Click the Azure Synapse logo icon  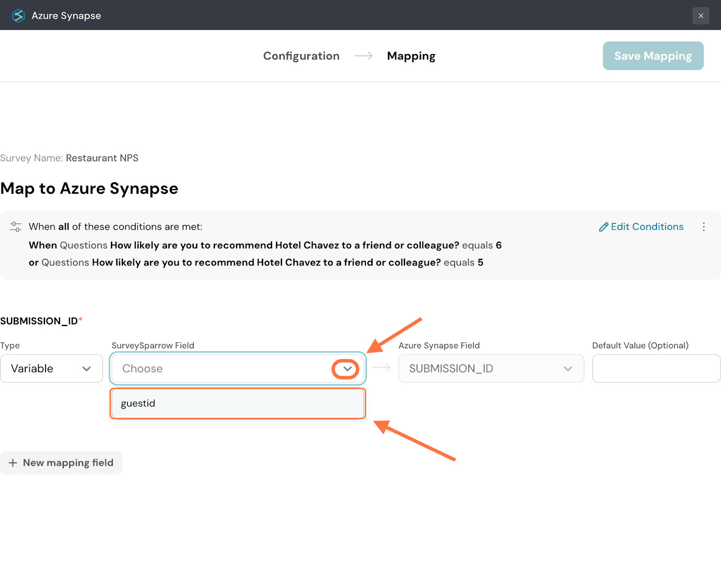tap(18, 16)
